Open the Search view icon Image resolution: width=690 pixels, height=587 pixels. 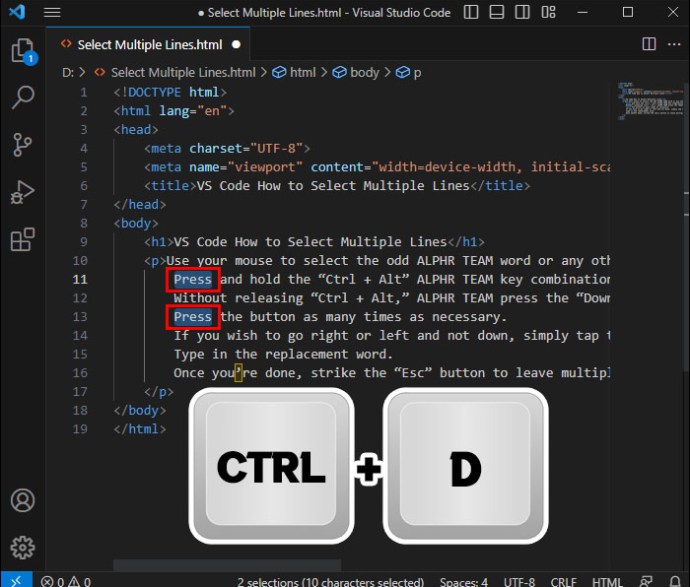(22, 97)
